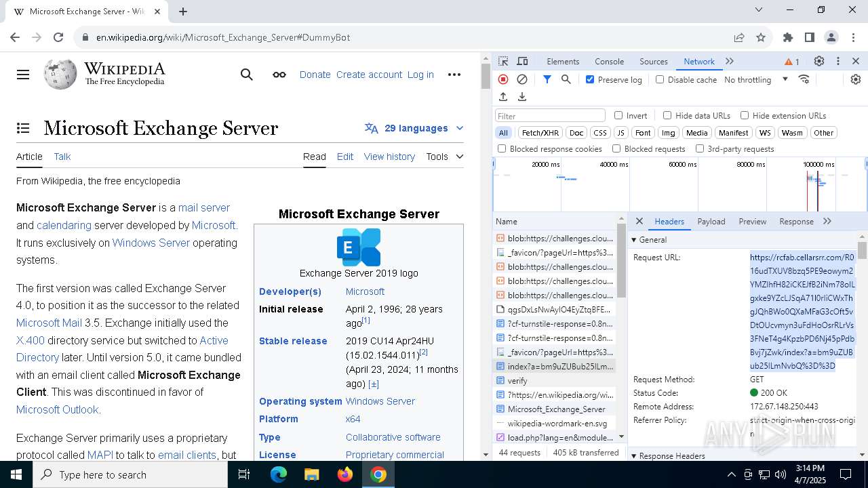This screenshot has width=868, height=488.
Task: Open network conditions wifi icon
Action: (x=804, y=79)
